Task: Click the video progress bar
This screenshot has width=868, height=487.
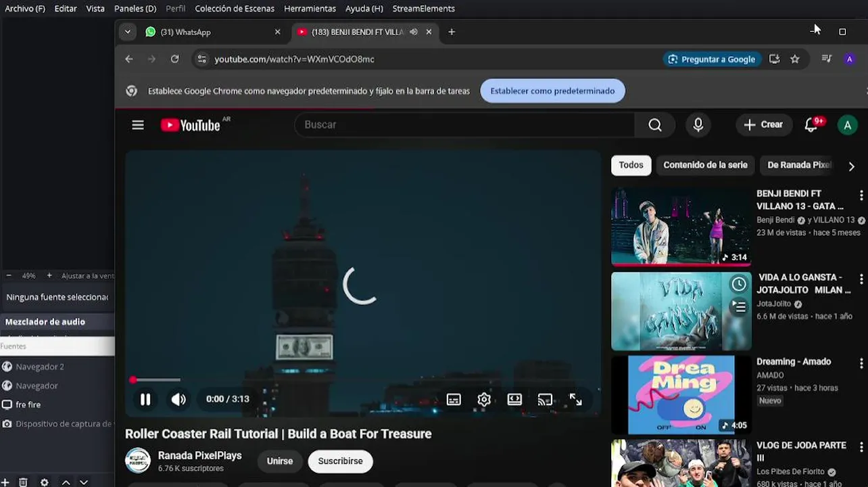Action: click(x=363, y=380)
